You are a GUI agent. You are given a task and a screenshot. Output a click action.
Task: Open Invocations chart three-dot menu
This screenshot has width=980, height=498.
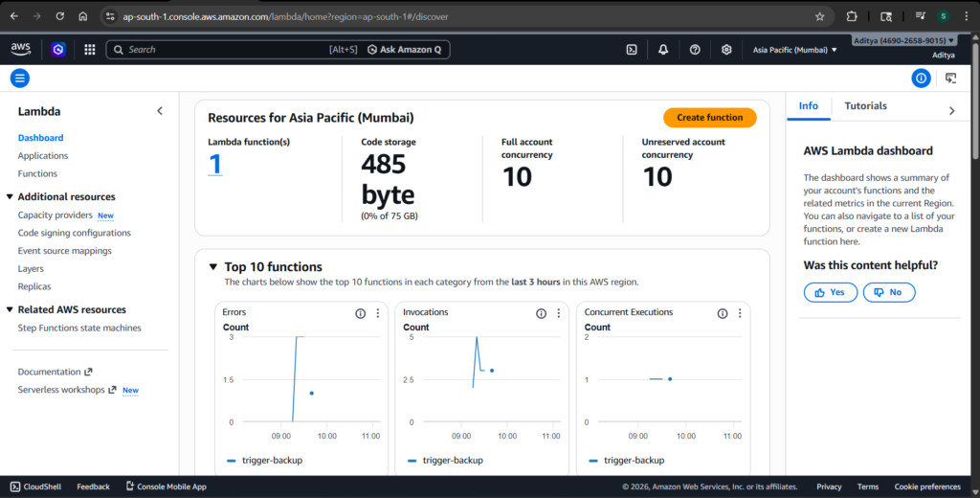click(x=558, y=313)
